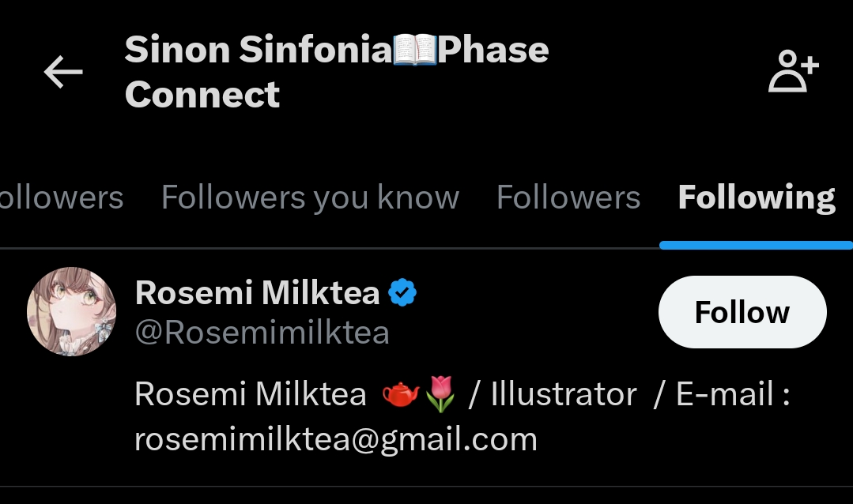
Task: Switch to the cut-off tab at far left
Action: pos(61,197)
